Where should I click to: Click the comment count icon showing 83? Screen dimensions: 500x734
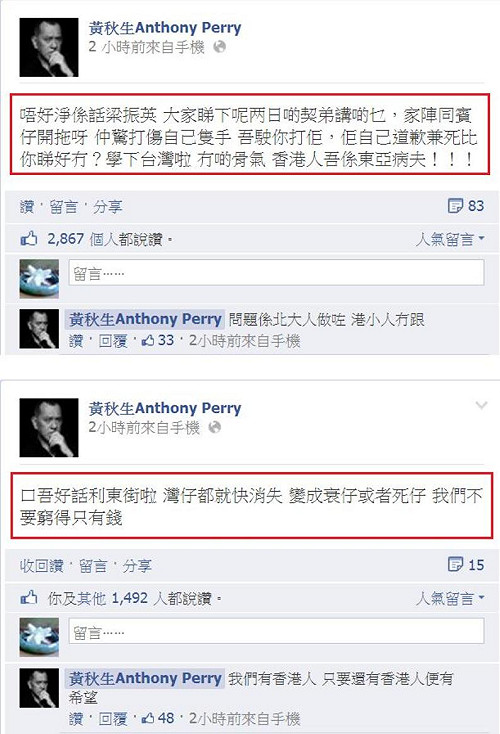[x=455, y=206]
